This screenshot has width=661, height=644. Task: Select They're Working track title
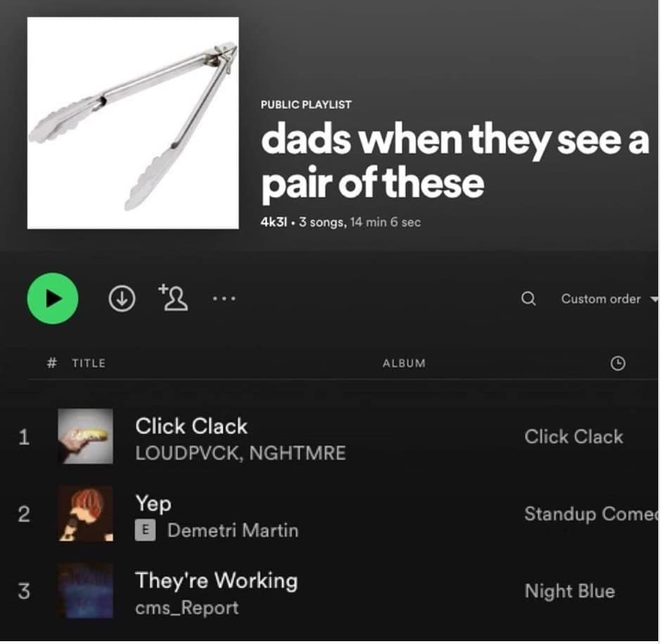tap(217, 580)
